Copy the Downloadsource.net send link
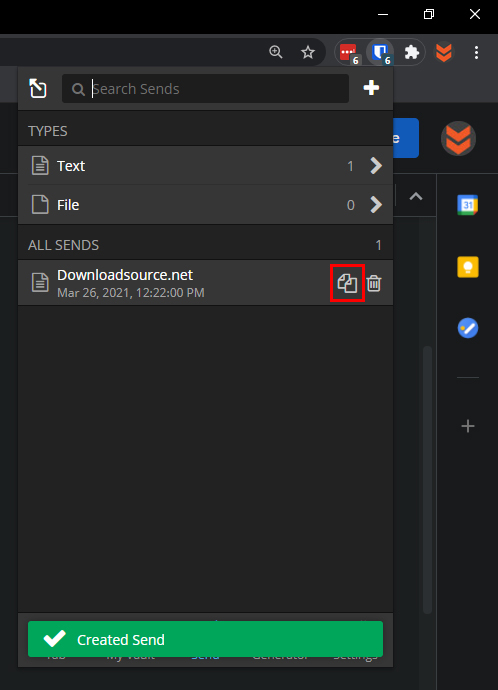The width and height of the screenshot is (498, 690). coord(347,283)
